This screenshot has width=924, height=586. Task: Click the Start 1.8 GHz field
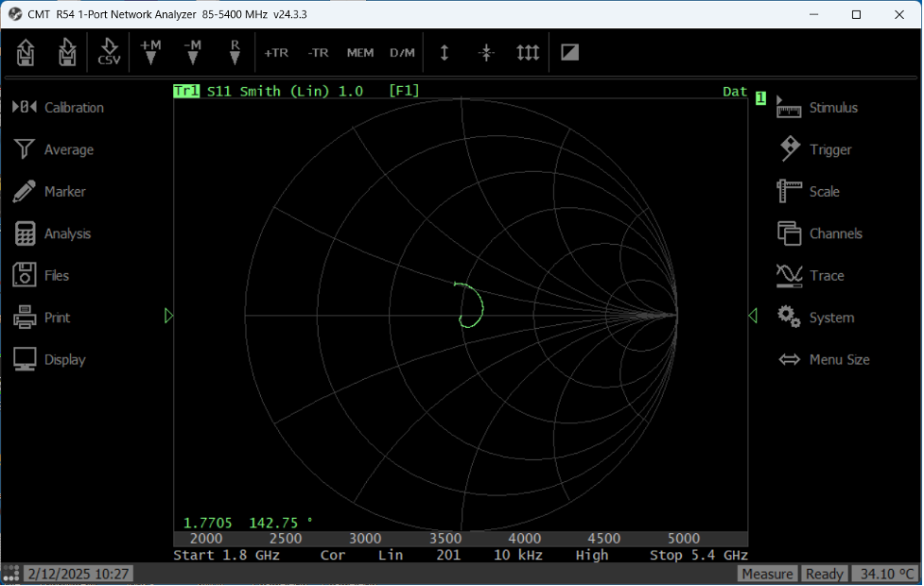coord(226,556)
